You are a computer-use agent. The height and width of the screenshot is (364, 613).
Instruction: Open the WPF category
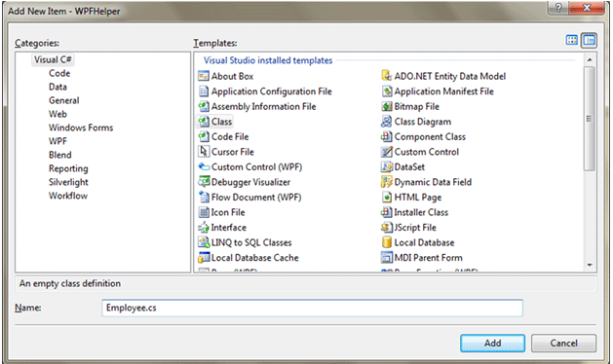pos(57,141)
